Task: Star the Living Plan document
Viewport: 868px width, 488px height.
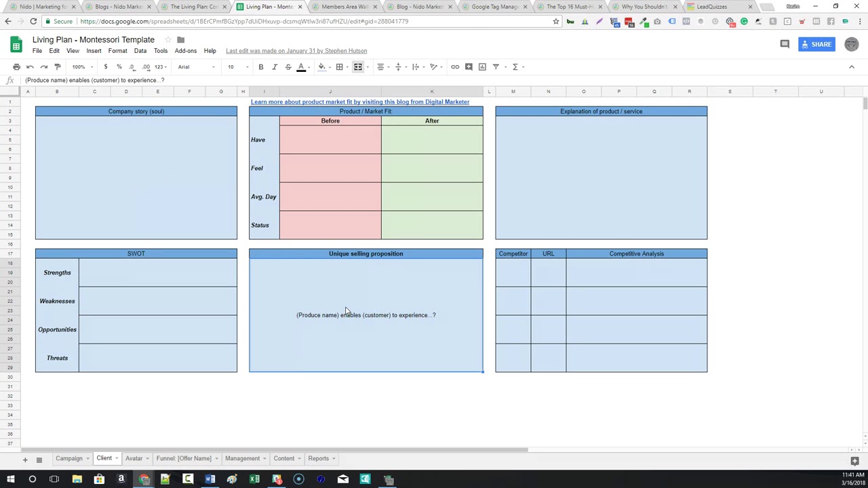Action: coord(167,39)
